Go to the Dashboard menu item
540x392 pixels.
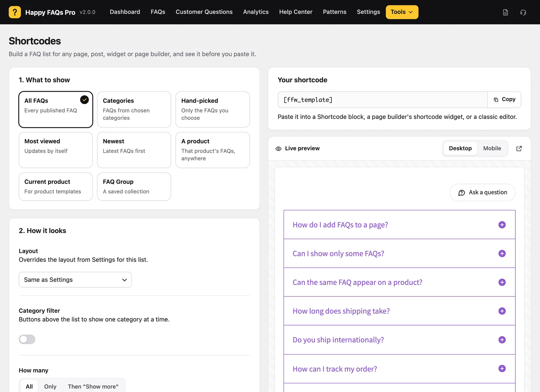point(125,12)
